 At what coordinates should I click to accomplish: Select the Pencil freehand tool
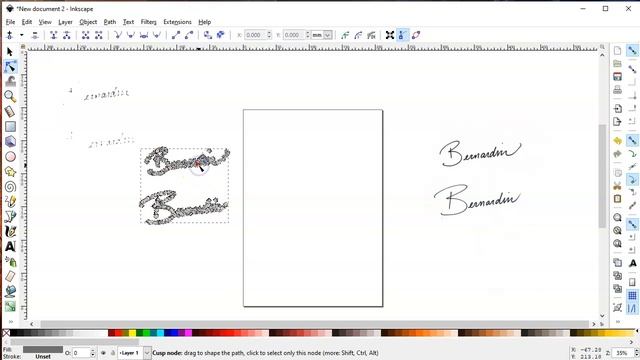click(x=10, y=201)
